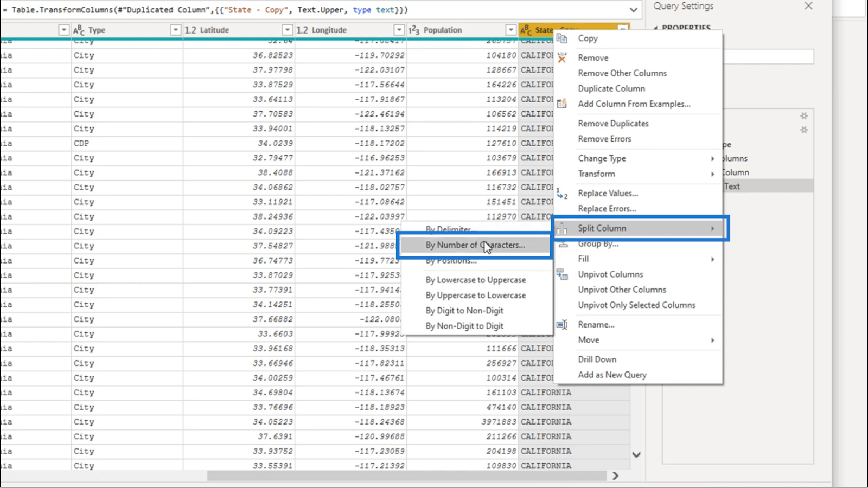Choose By Uppercase to Lowercase split
This screenshot has width=868, height=488.
click(x=475, y=296)
